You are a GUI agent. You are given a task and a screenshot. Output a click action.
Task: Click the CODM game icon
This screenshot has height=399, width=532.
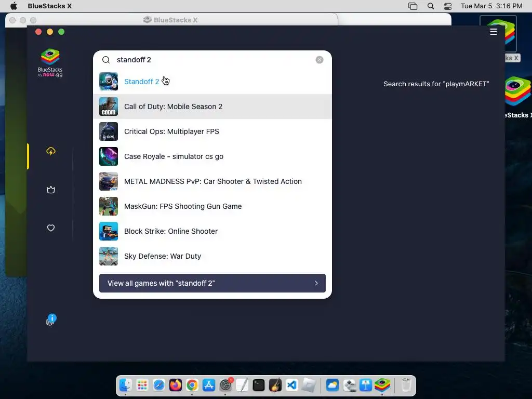pos(109,107)
